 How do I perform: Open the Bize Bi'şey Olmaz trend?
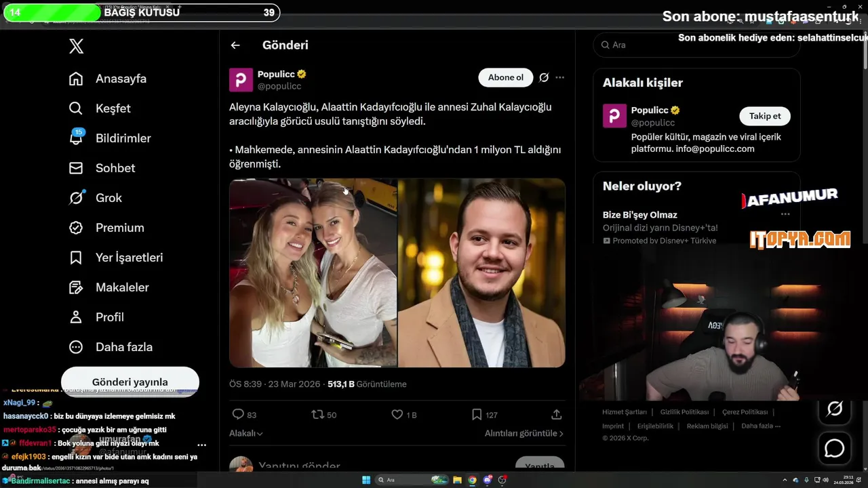click(x=640, y=215)
